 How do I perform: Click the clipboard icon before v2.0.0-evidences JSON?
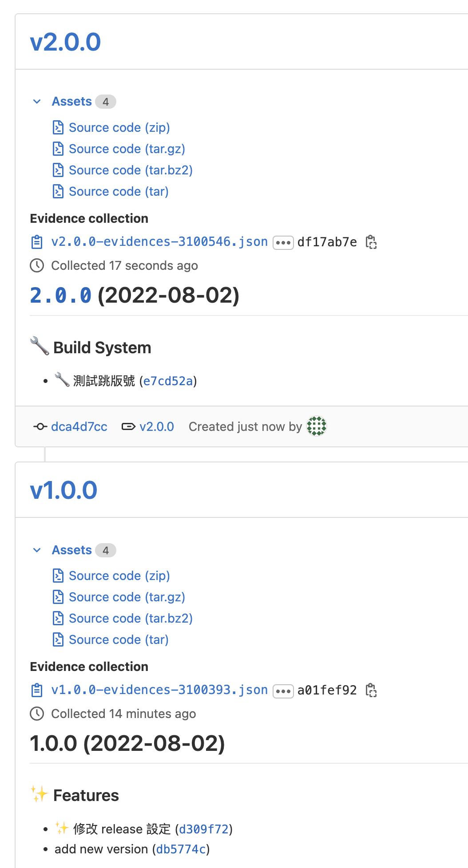[37, 242]
